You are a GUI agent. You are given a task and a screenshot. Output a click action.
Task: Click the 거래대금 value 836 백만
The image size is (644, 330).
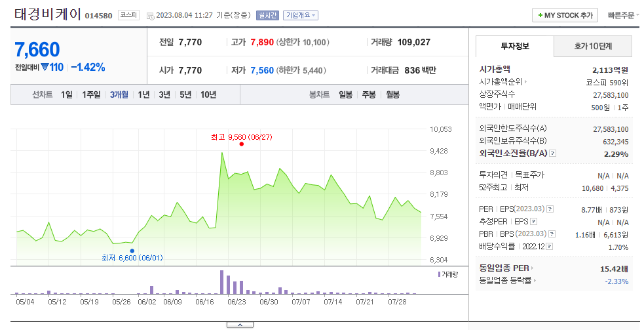pos(420,70)
